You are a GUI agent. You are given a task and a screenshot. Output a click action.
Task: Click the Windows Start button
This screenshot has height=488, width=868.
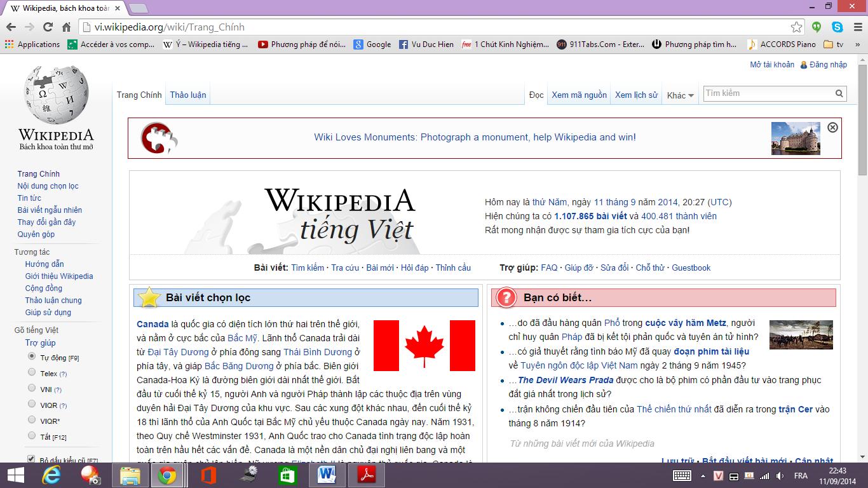point(15,475)
